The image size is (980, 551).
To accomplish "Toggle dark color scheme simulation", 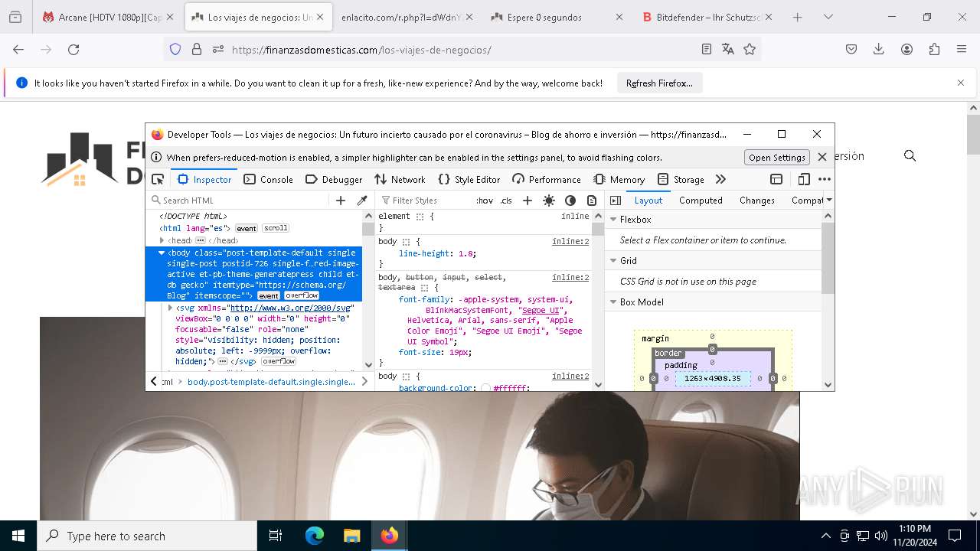I will click(570, 201).
